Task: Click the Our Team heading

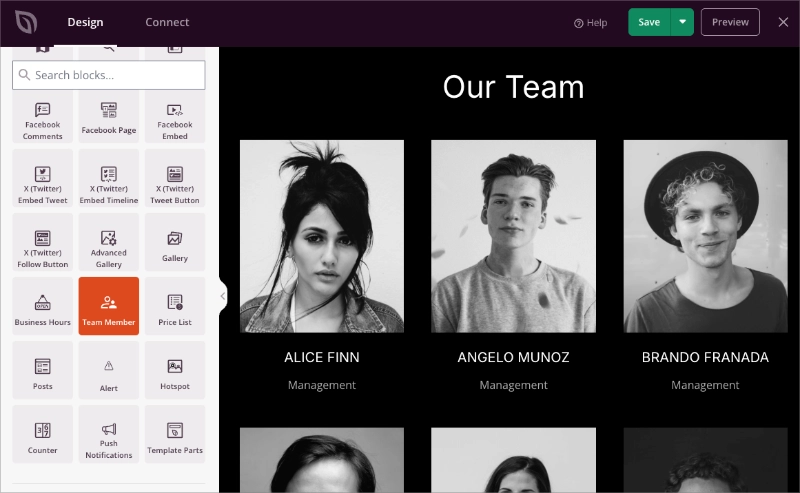Action: tap(513, 87)
